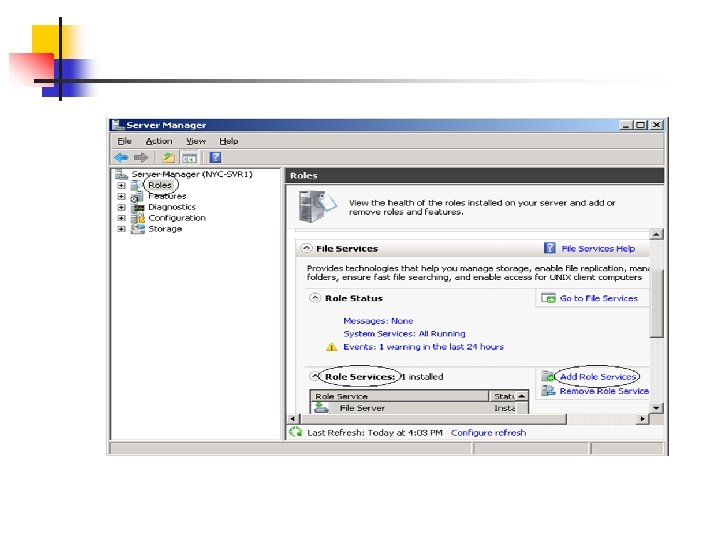
Task: Click the Up one level folder icon
Action: [169, 158]
